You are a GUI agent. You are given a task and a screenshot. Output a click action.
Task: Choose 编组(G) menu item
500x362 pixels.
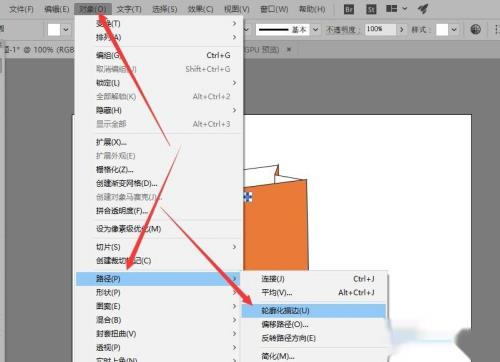point(159,55)
